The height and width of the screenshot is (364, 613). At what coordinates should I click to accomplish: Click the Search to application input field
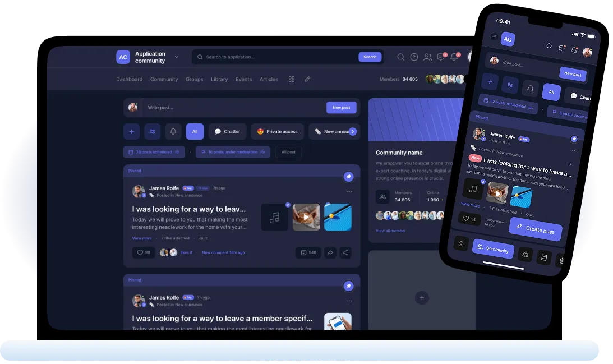pos(275,57)
